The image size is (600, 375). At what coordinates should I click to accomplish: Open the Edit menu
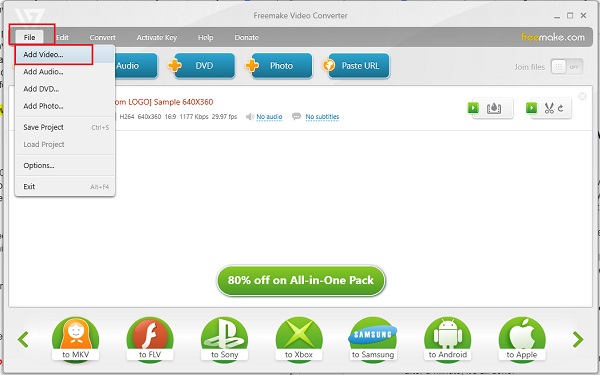click(x=62, y=37)
